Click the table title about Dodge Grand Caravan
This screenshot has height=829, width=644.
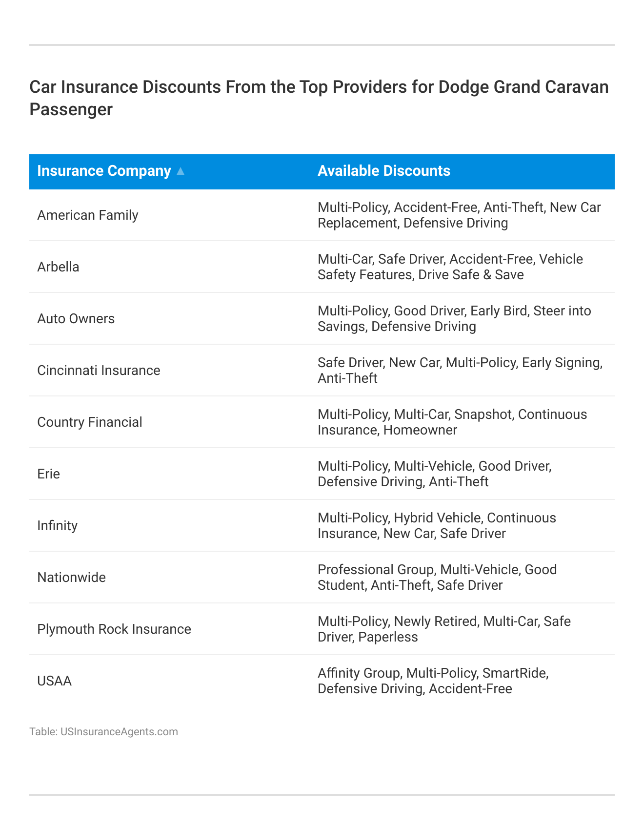[319, 98]
